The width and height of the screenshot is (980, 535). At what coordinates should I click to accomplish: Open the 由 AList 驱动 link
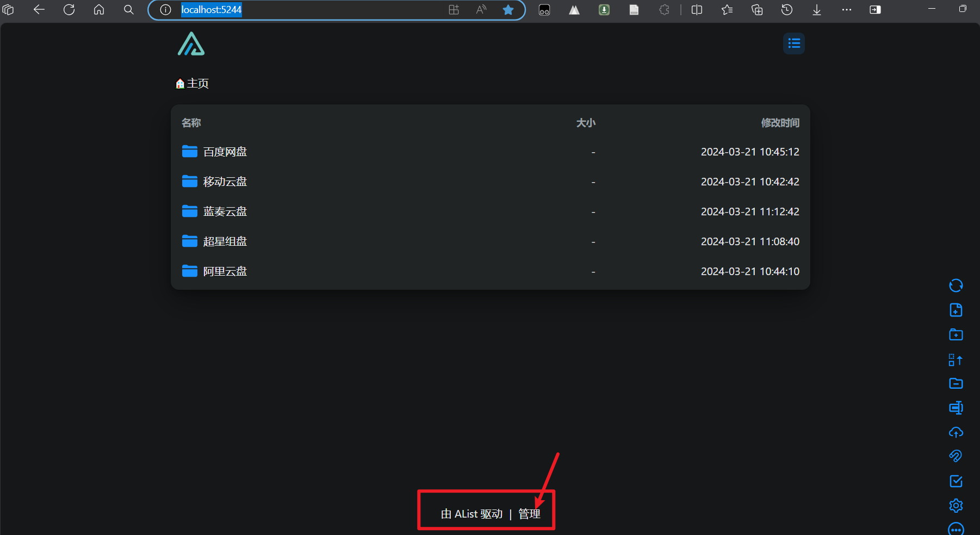pyautogui.click(x=472, y=514)
